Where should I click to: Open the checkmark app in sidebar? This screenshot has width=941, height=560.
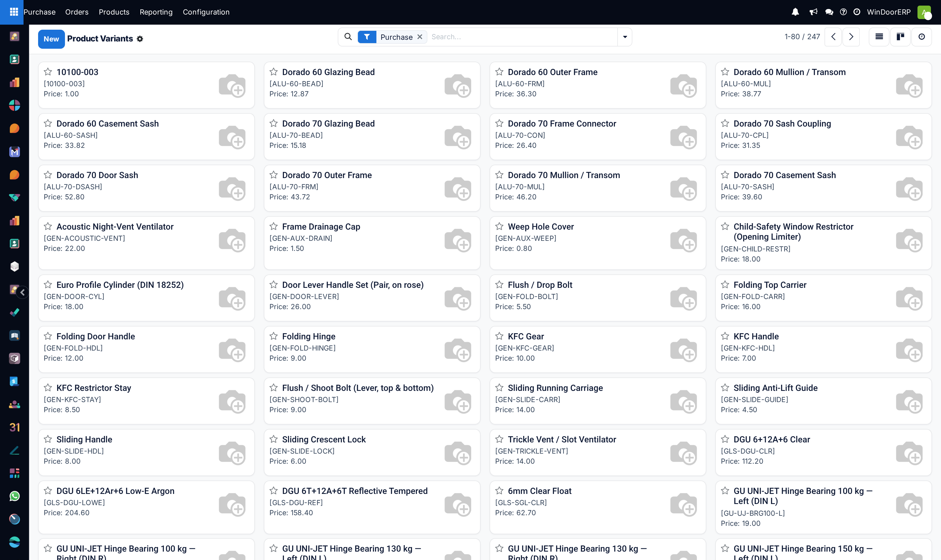coord(14,312)
